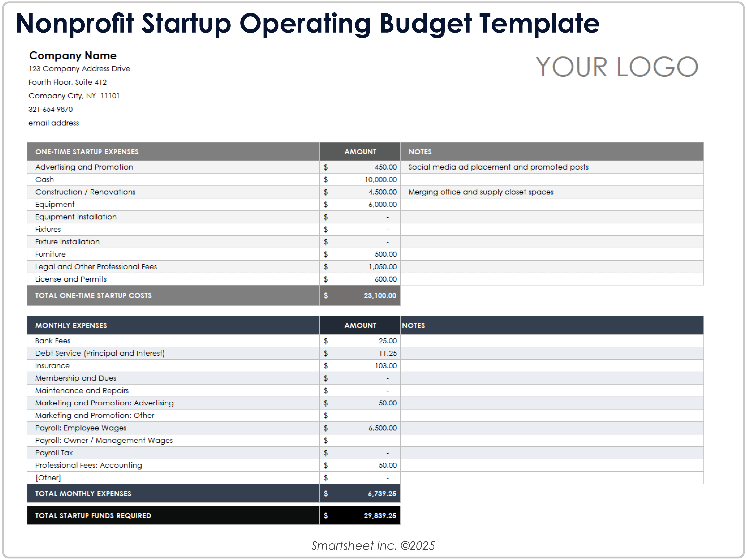Select the Cash amount of 10,000.00

pos(380,180)
